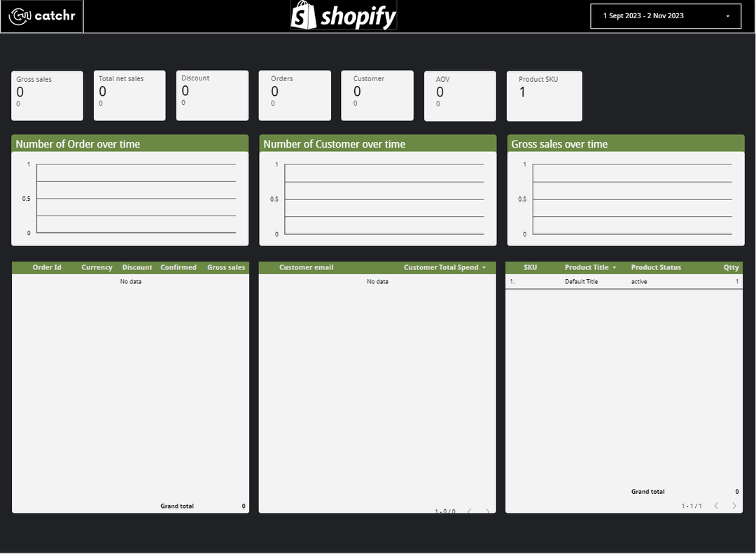The image size is (756, 554).
Task: Select the AOV KPI card
Action: click(x=460, y=95)
